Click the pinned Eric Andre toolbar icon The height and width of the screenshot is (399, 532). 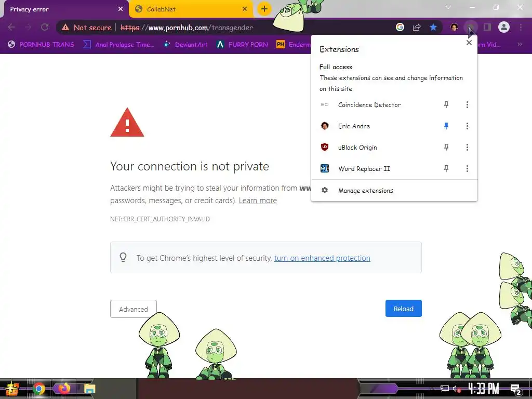pos(454,27)
